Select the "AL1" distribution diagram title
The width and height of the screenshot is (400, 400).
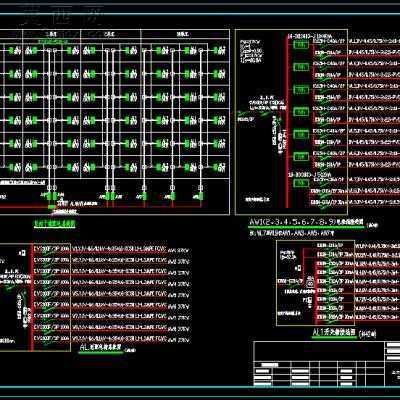(x=334, y=332)
